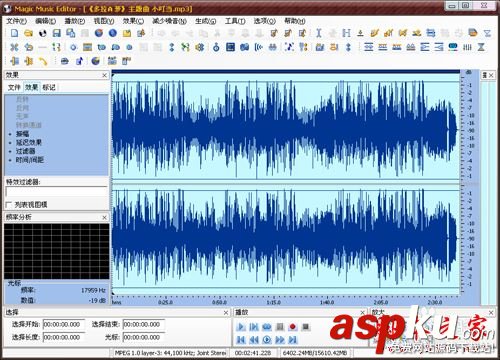Close the 播放 panel
Image resolution: width=500 pixels, height=360 pixels.
[363, 312]
